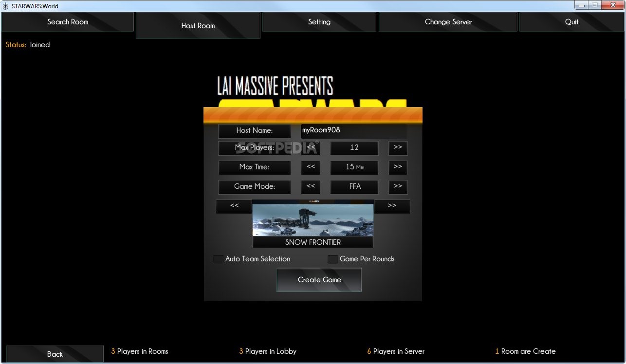The width and height of the screenshot is (626, 364).
Task: Click the Back button
Action: point(55,354)
